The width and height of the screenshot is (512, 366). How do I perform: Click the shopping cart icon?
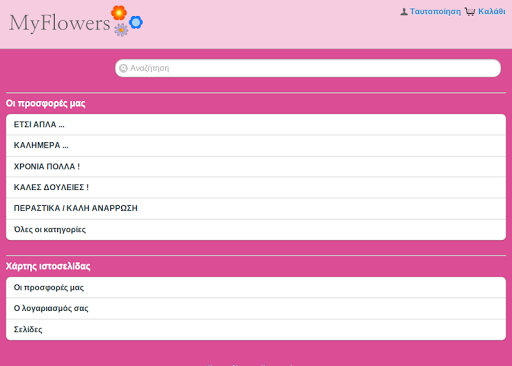point(470,12)
